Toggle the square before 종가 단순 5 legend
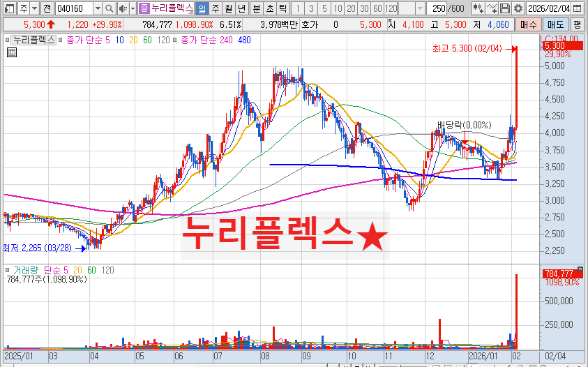Screen dimensions: 588x367 pyautogui.click(x=60, y=40)
